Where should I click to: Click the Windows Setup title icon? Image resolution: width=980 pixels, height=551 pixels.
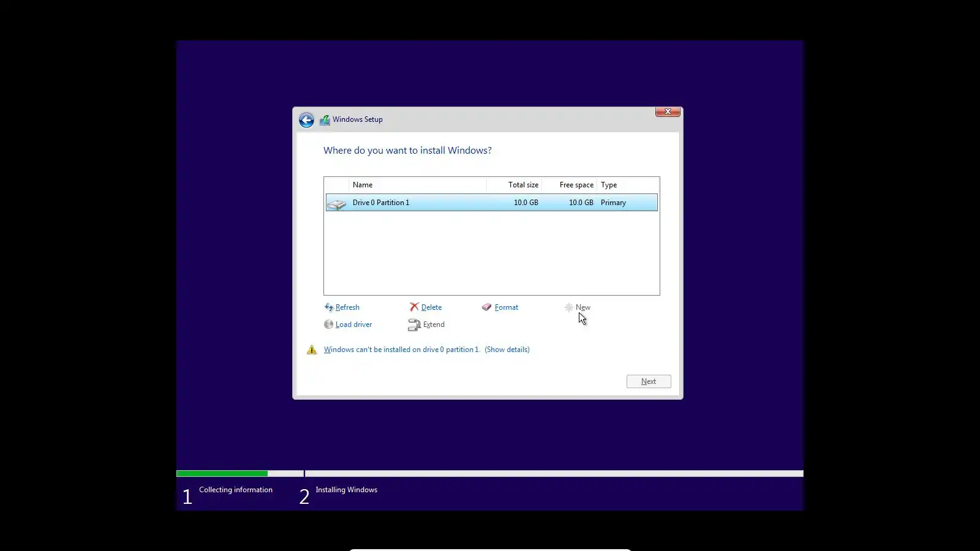tap(325, 120)
